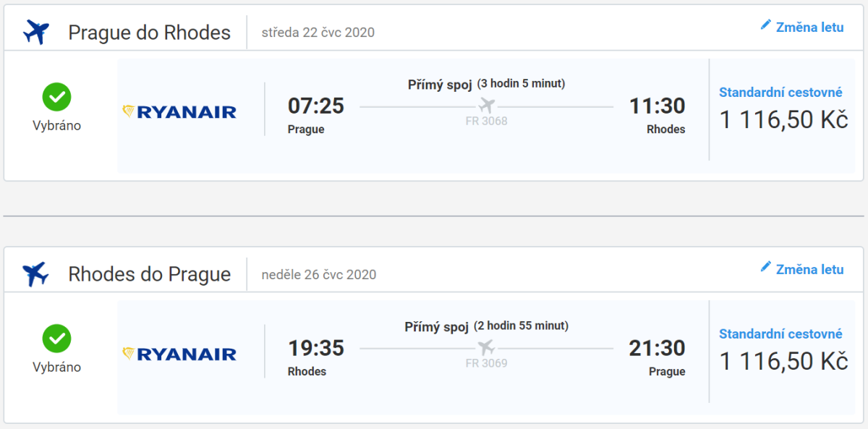Open Změna letu for Prague to Rhodes
868x429 pixels.
pos(809,27)
